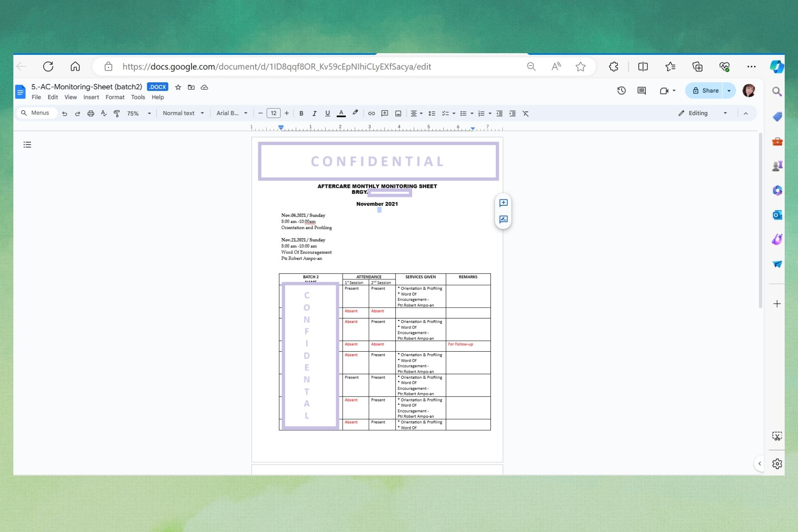Open version history clock icon
Viewport: 798px width, 532px height.
point(621,91)
